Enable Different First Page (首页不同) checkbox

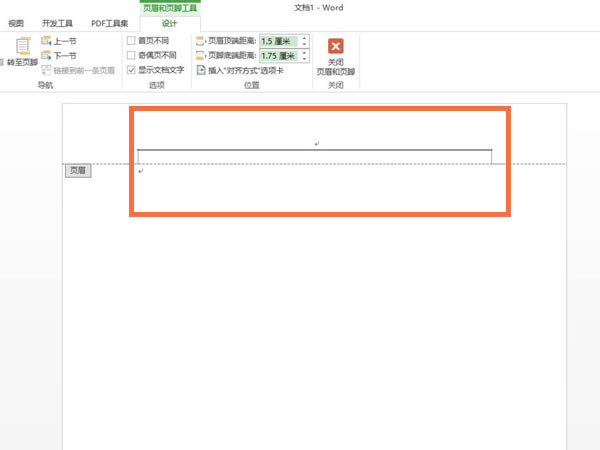click(131, 41)
